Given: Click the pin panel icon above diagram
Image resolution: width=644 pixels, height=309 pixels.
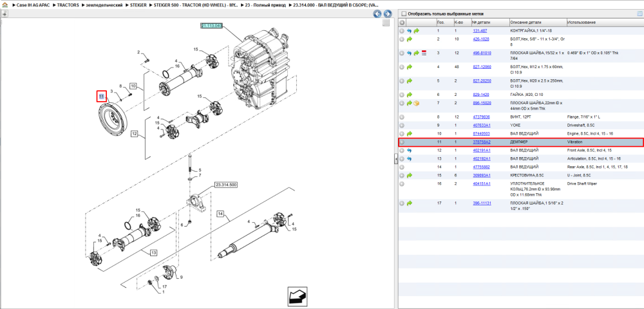Looking at the screenshot, I should (5, 14).
